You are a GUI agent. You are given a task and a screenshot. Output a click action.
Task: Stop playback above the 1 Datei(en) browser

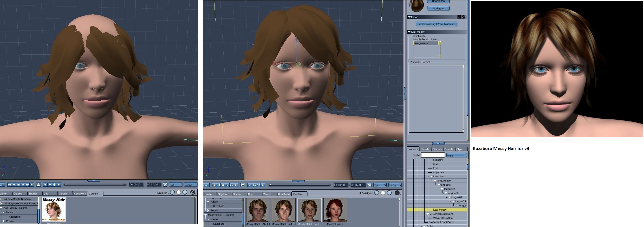(x=18, y=185)
